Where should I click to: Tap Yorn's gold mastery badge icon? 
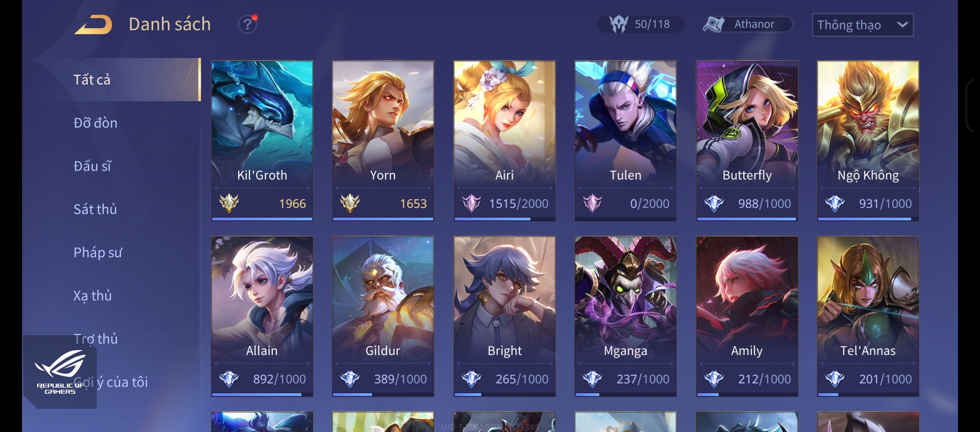click(350, 203)
